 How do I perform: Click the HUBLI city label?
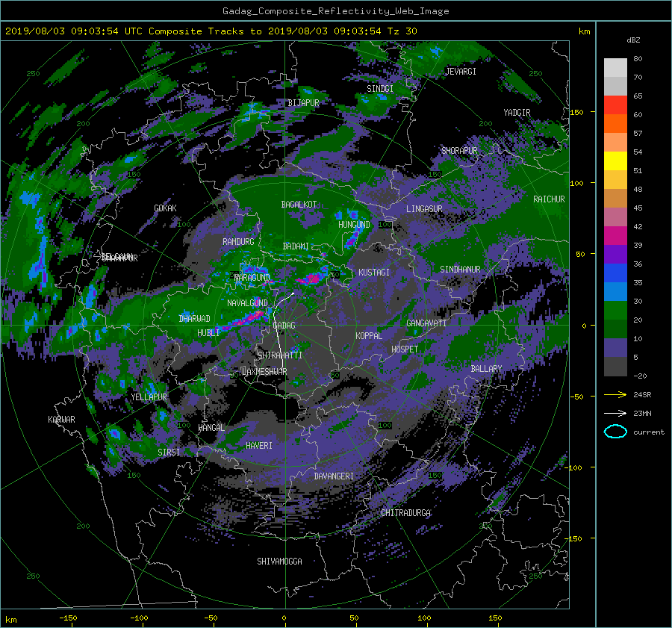[x=208, y=332]
